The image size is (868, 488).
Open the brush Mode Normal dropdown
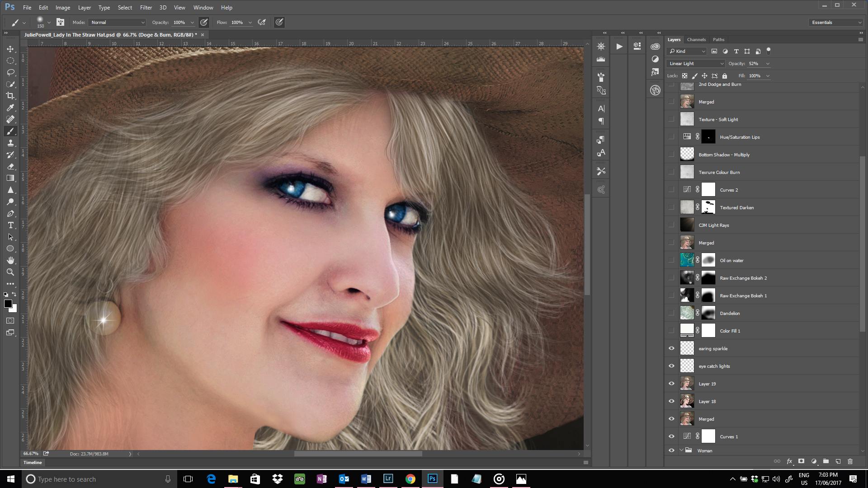pyautogui.click(x=118, y=22)
